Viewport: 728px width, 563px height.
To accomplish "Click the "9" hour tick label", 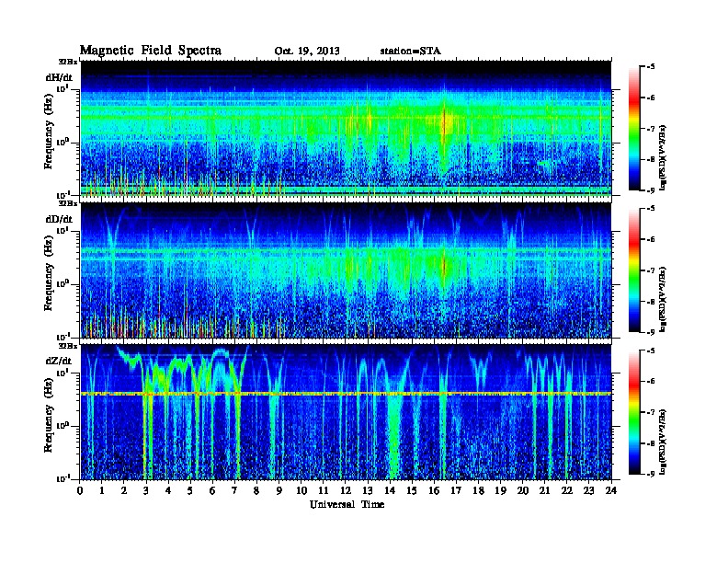I will tap(279, 490).
